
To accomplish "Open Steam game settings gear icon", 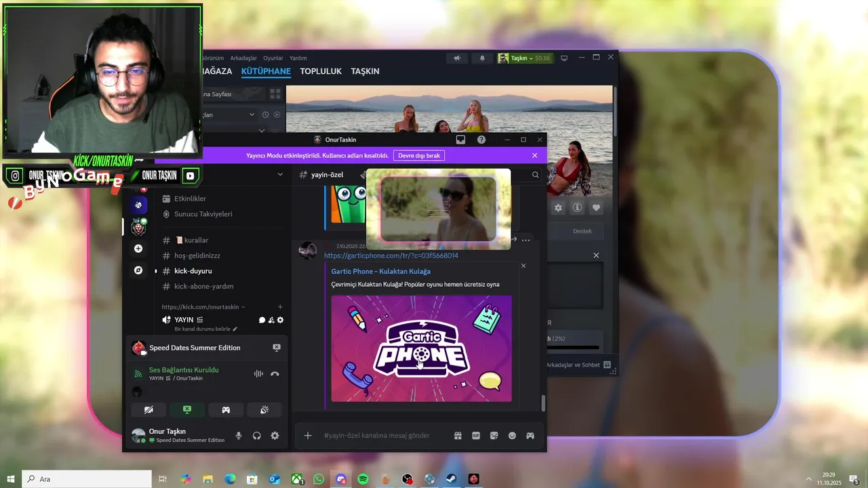I will [x=558, y=207].
